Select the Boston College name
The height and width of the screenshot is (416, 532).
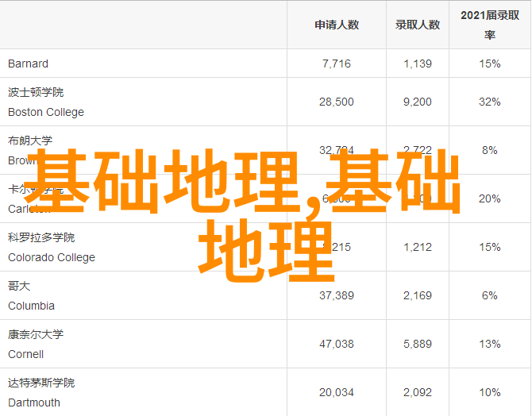tap(46, 112)
